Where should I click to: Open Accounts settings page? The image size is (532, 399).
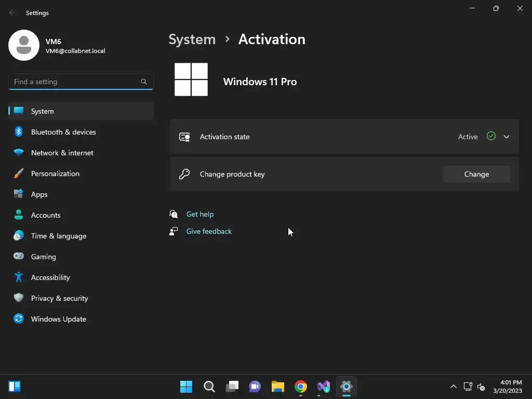click(x=81, y=215)
